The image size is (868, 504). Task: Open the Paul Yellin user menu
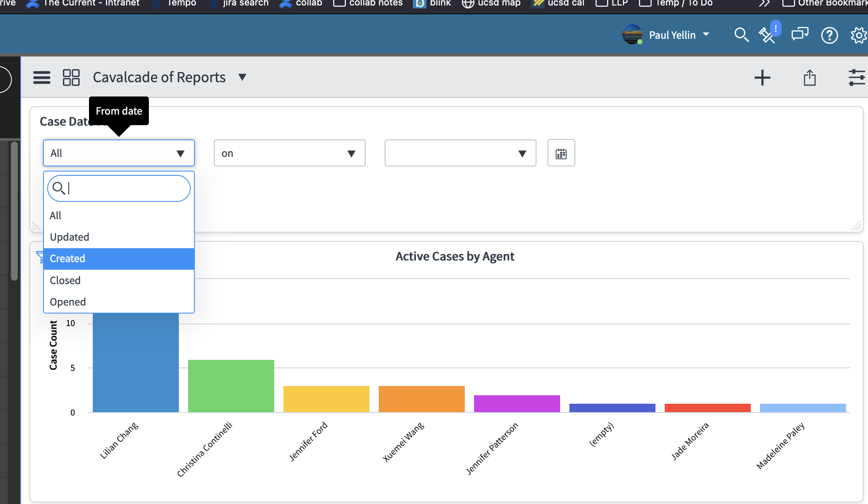pos(679,35)
